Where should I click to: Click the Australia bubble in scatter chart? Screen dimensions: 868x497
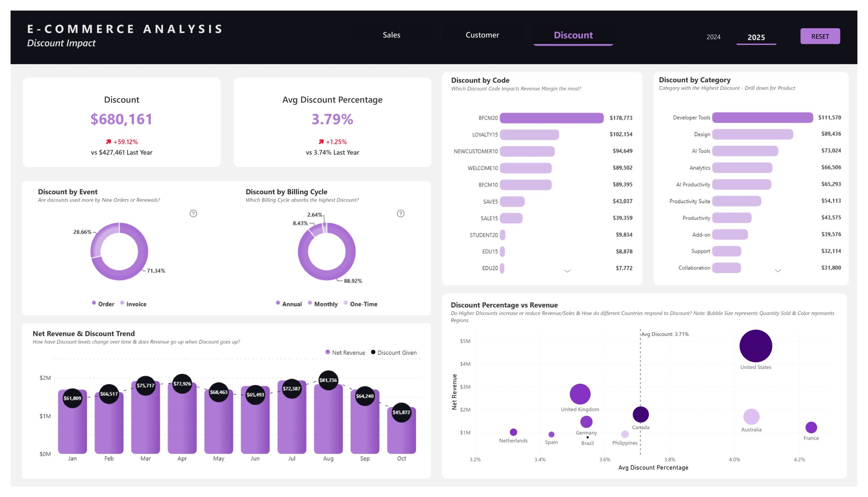pos(751,417)
